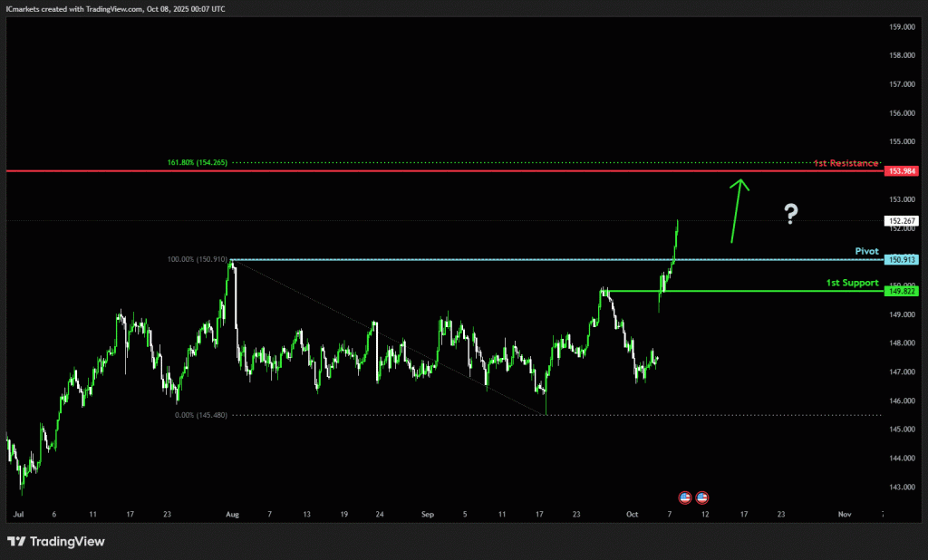Click the left US flag event icon
Image resolution: width=928 pixels, height=560 pixels.
coord(686,497)
